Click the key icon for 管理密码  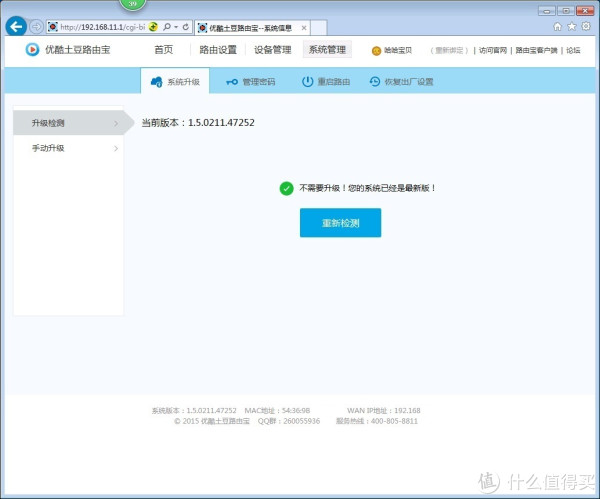(x=232, y=82)
